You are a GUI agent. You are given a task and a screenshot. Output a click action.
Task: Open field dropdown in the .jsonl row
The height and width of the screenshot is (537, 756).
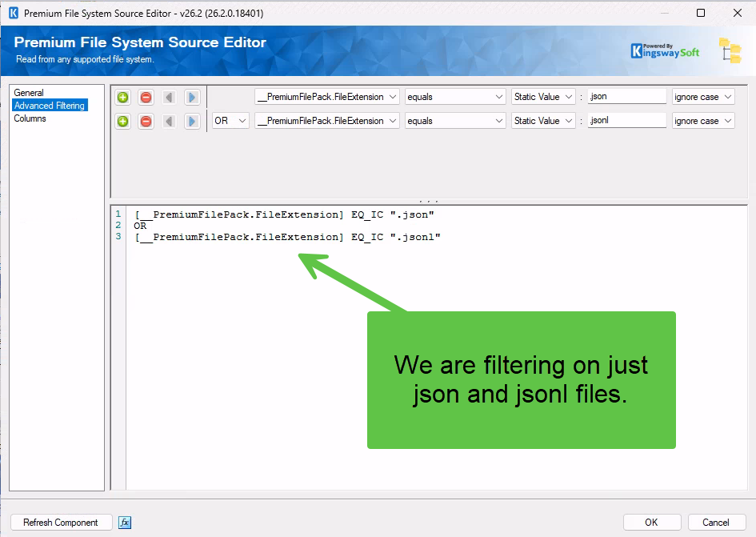pos(327,121)
